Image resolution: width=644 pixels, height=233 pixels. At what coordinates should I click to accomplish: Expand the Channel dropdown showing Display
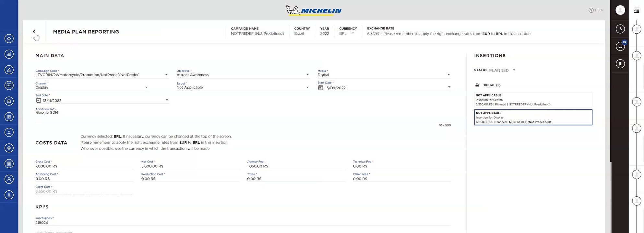coord(146,87)
